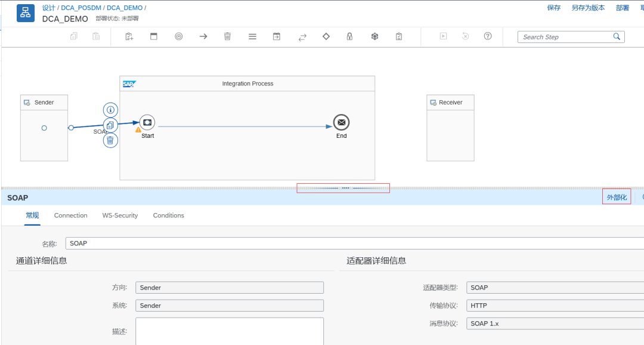Image resolution: width=644 pixels, height=345 pixels.
Task: Click the Run Simulation play icon
Action: pyautogui.click(x=443, y=36)
